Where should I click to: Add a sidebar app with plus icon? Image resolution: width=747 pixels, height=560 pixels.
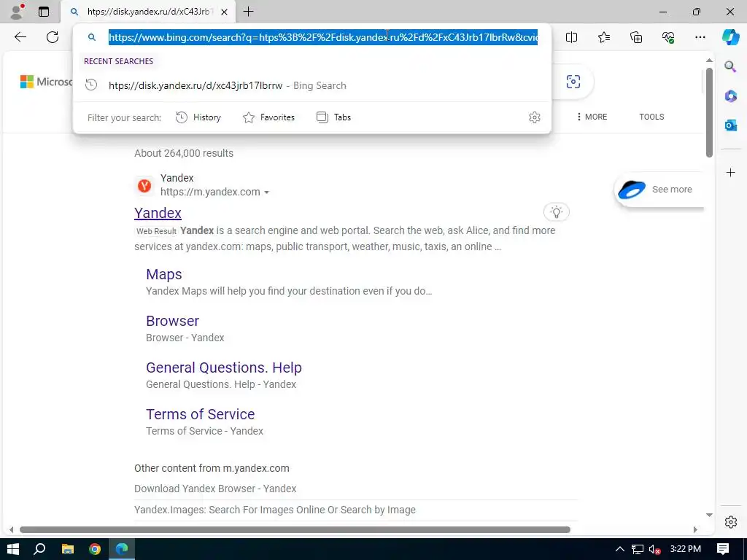730,172
